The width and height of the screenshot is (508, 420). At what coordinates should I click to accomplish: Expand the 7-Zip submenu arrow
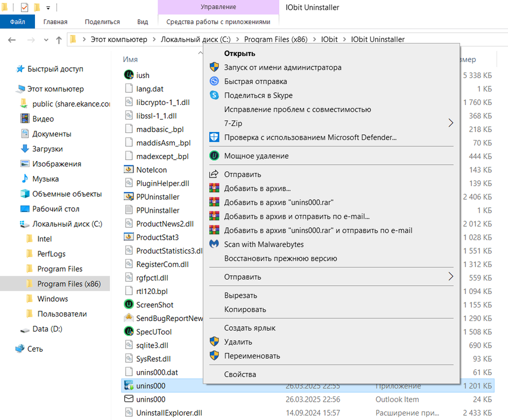click(450, 123)
